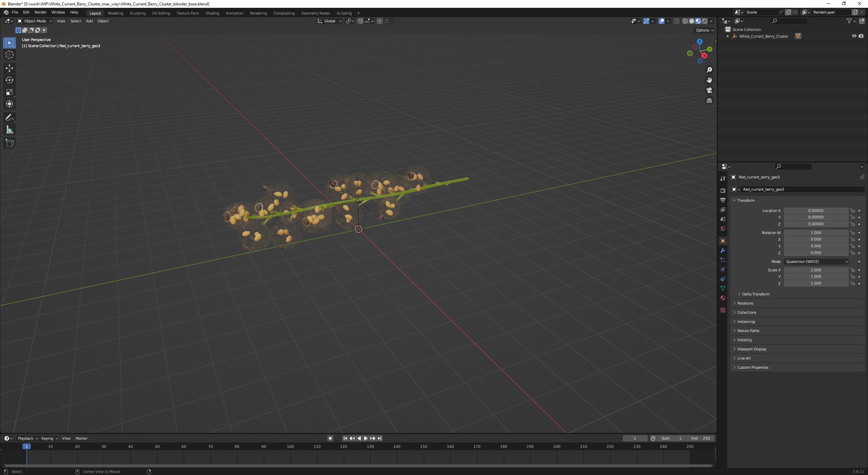868x475 pixels.
Task: Click the timeline Marker menu
Action: pos(81,438)
